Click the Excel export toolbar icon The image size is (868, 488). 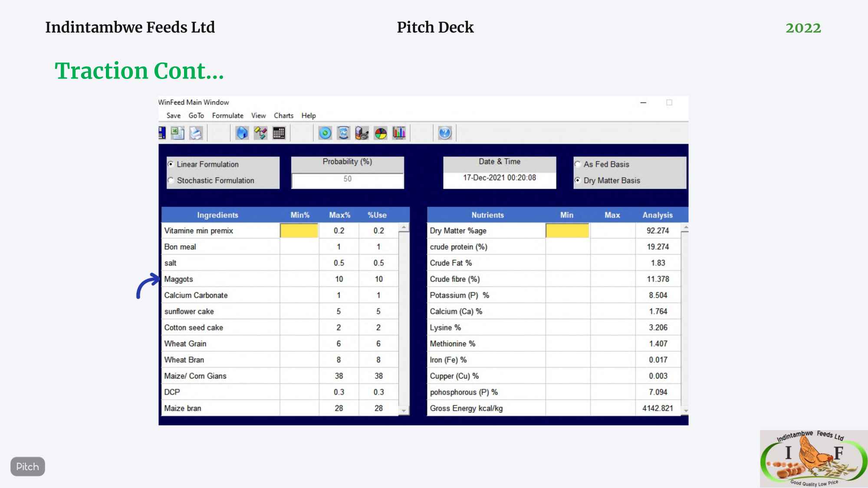pyautogui.click(x=178, y=133)
